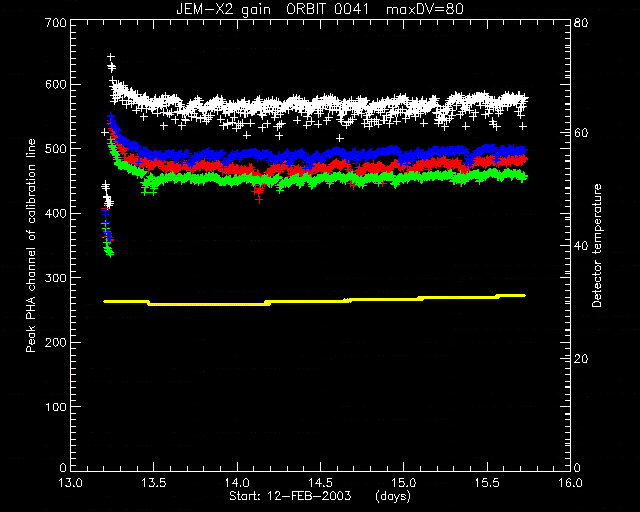The image size is (640, 512).
Task: Click the 80 tick label on right axis
Action: pos(580,22)
